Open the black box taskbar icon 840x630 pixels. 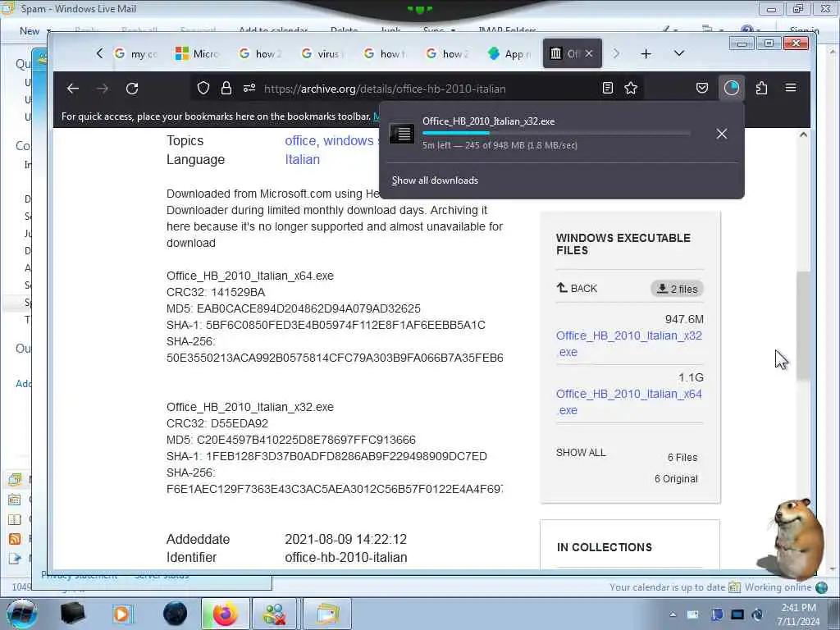coord(72,614)
